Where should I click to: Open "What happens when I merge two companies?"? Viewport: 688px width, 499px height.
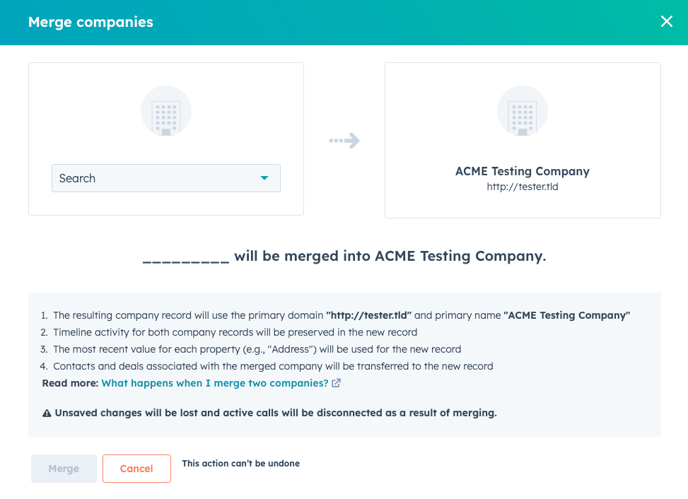point(215,383)
